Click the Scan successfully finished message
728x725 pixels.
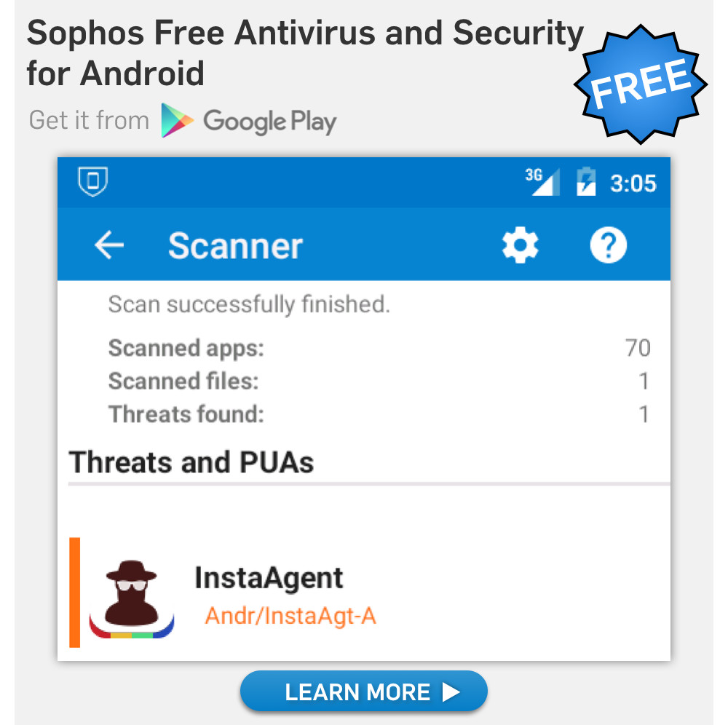coord(249,304)
